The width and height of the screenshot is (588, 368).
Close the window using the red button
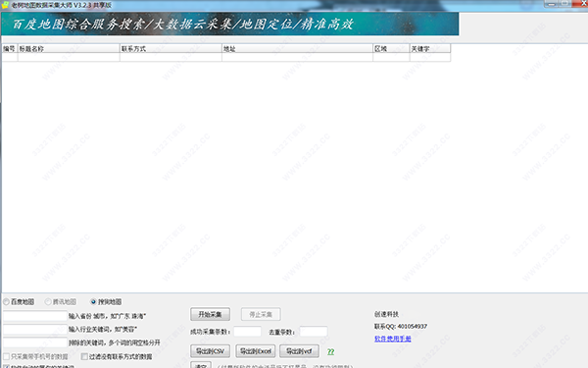579,3
